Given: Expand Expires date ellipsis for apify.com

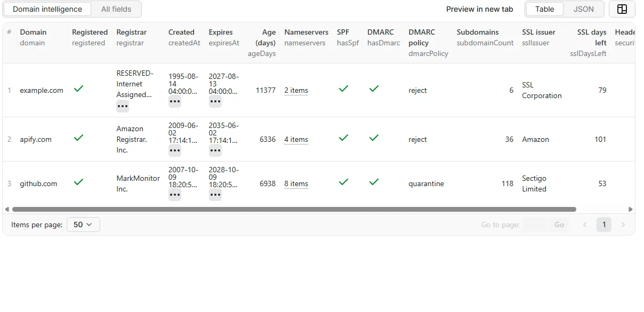Looking at the screenshot, I should (215, 151).
